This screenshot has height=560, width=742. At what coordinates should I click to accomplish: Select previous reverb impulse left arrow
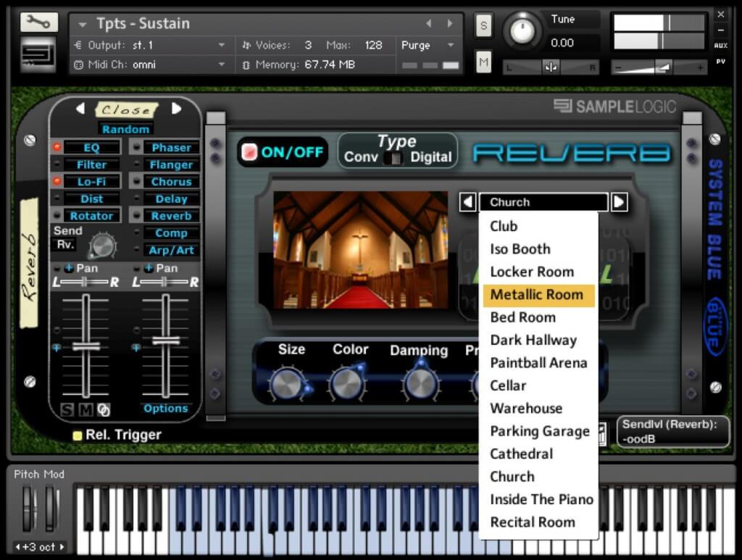(467, 202)
